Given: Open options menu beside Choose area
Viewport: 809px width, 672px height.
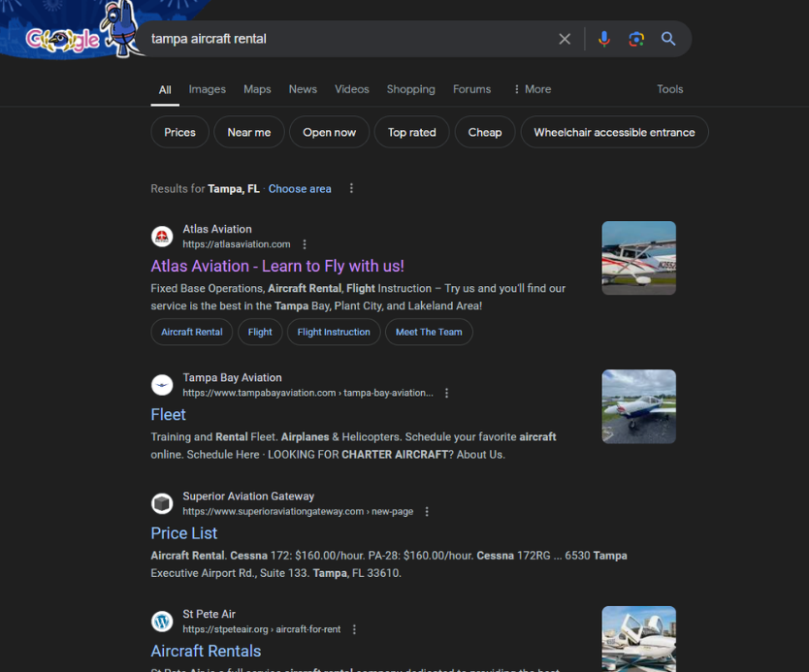Looking at the screenshot, I should pos(351,189).
